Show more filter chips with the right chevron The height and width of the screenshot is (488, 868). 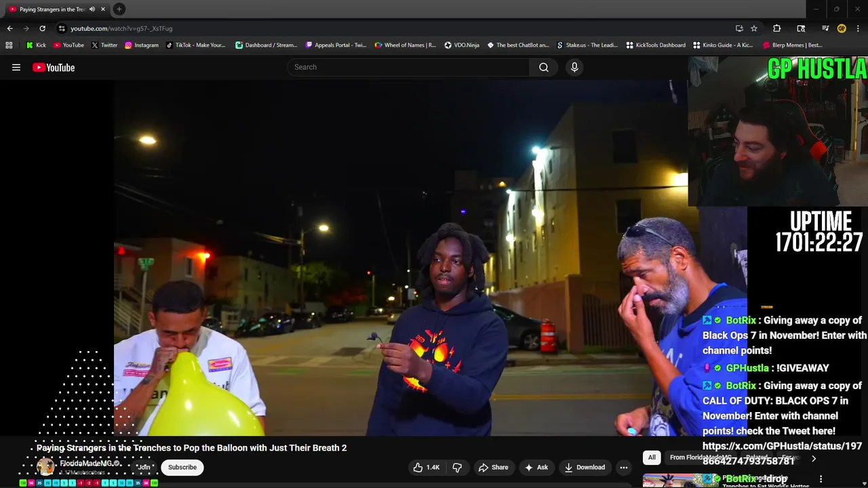814,459
